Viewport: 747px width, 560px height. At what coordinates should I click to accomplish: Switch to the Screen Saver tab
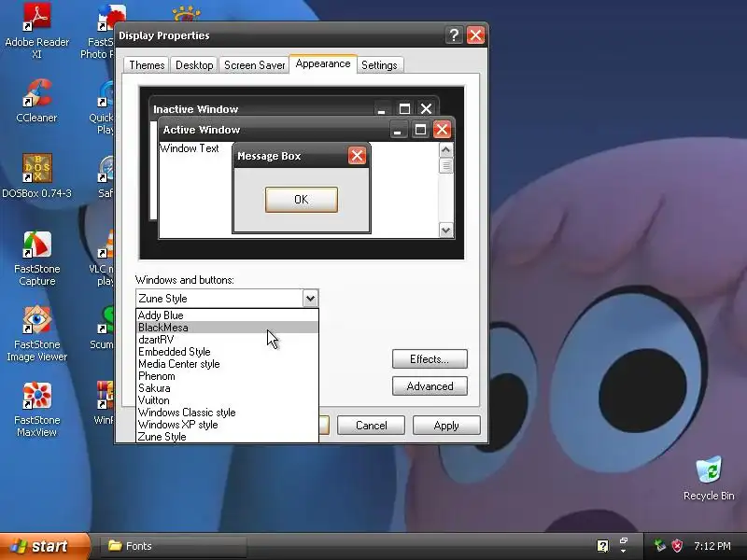tap(254, 65)
